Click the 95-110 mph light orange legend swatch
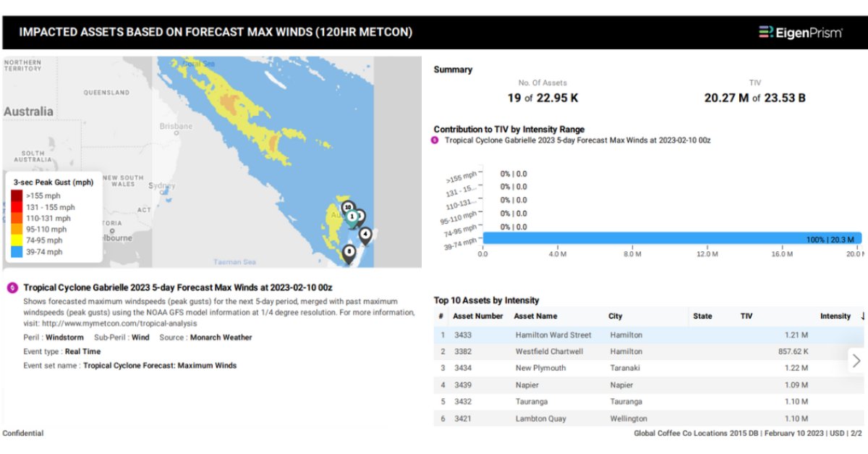Viewport: 868px width, 454px height. tap(17, 230)
